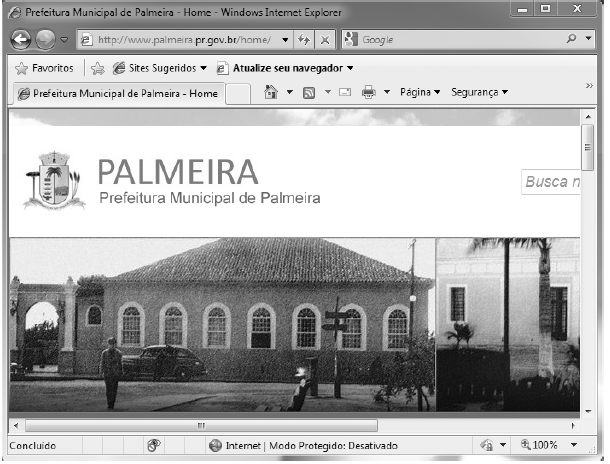
Task: Click the Back navigation arrow button
Action: pyautogui.click(x=21, y=39)
